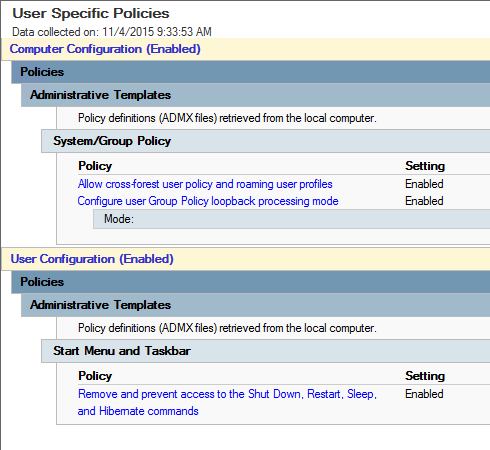The width and height of the screenshot is (490, 450).
Task: Open Configure user Group Policy loopback link
Action: pos(208,201)
